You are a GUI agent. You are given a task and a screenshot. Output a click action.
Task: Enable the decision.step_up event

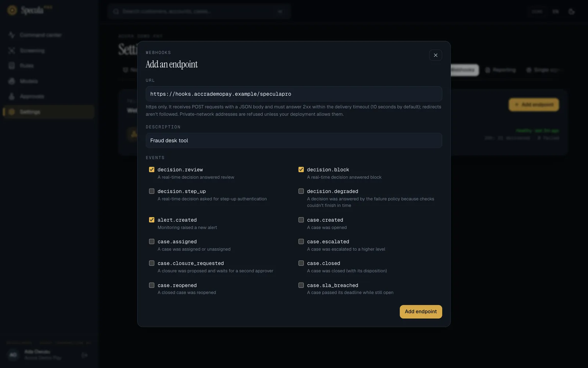coord(151,191)
